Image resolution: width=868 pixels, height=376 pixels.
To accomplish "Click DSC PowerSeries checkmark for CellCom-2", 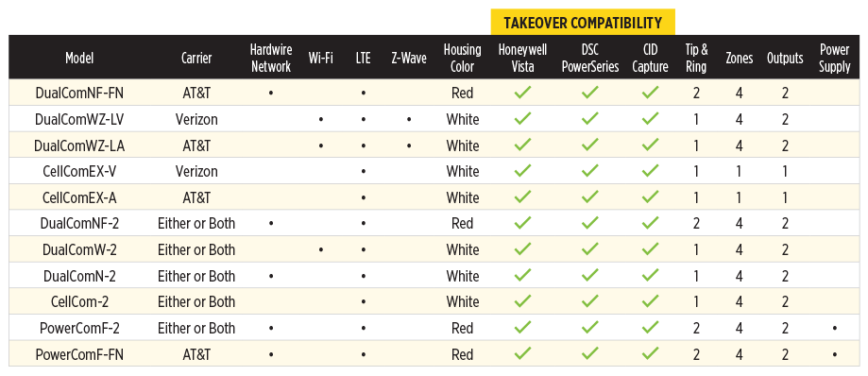I will click(590, 301).
